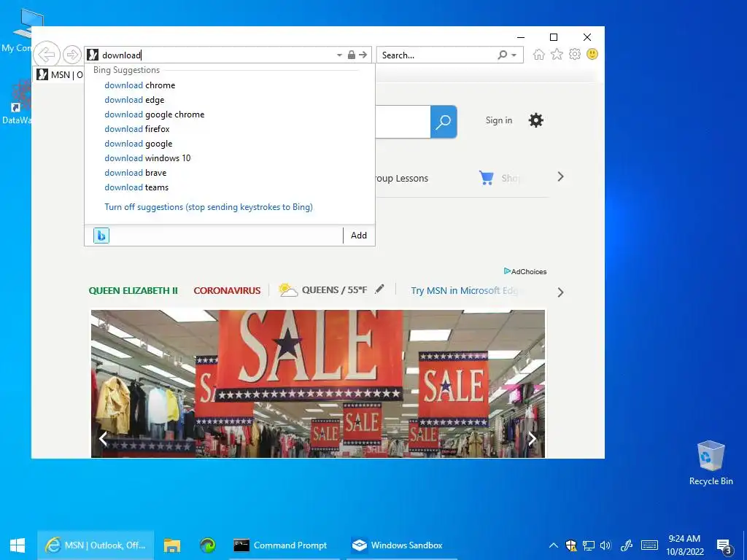Click Internet Explorer MSN taskbar button

point(96,545)
